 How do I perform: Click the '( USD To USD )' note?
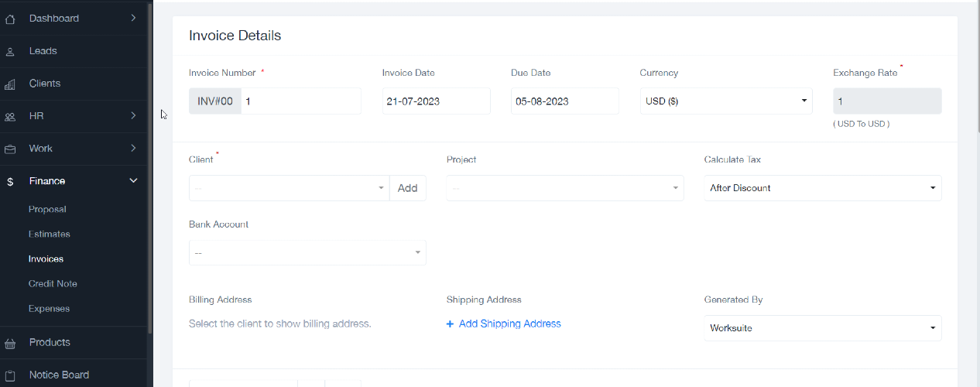pos(862,124)
